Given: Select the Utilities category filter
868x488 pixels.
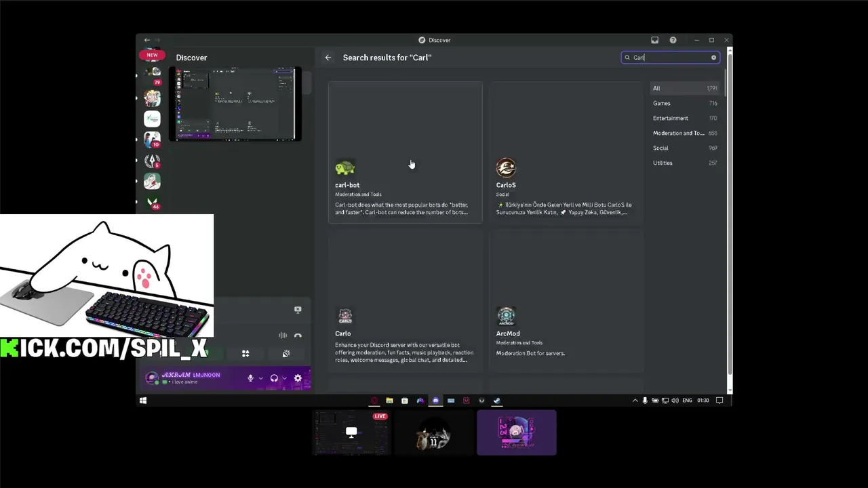Looking at the screenshot, I should pyautogui.click(x=685, y=163).
